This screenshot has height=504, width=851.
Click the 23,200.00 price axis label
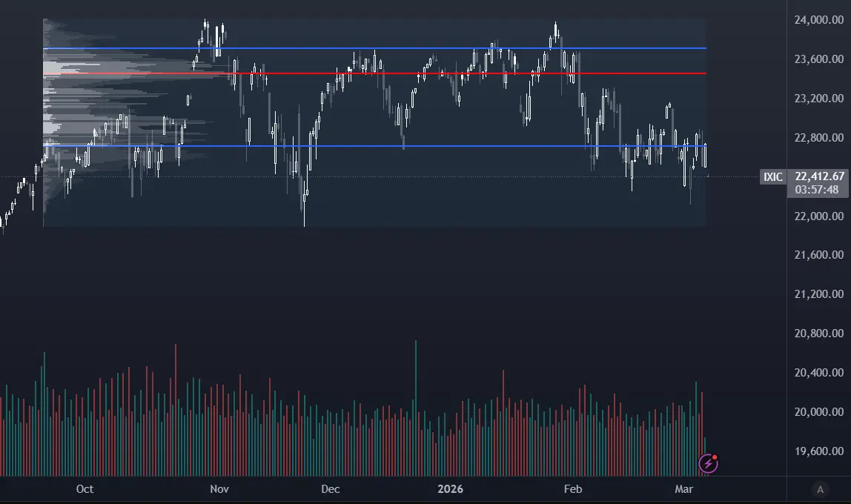pyautogui.click(x=819, y=98)
